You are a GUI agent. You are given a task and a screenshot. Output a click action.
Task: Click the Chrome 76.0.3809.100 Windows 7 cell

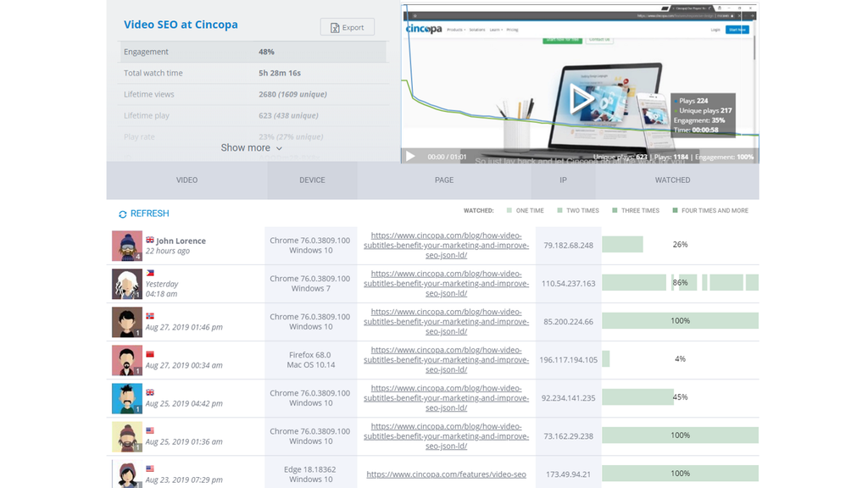coord(310,283)
